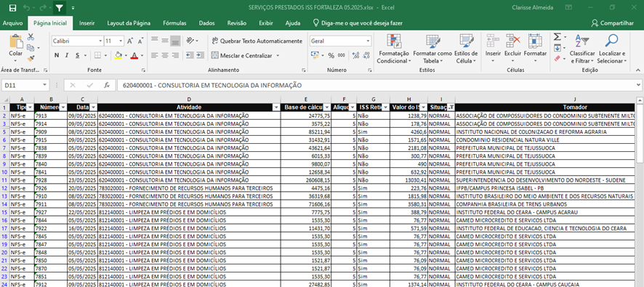
Task: Decrease font size with the smaller A icon
Action: click(140, 41)
